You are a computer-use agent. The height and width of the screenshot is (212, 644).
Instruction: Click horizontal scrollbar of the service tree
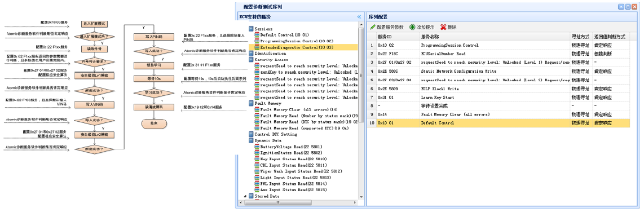click(277, 202)
